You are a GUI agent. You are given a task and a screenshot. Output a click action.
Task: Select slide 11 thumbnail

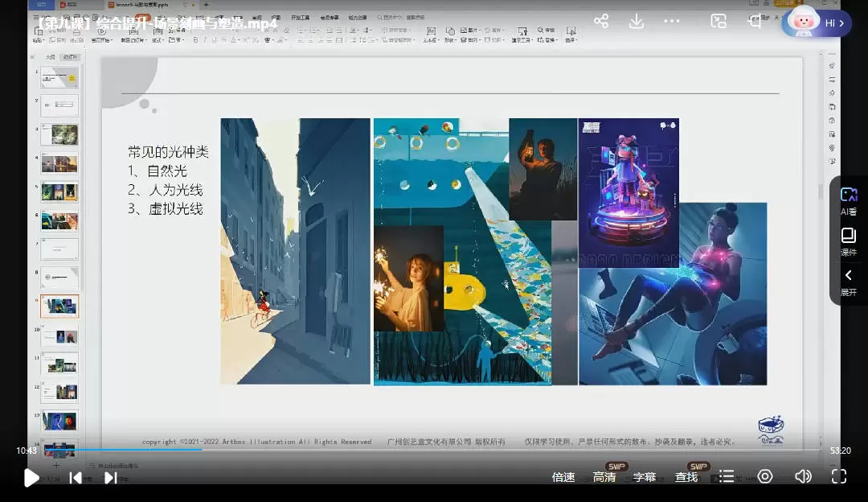59,364
